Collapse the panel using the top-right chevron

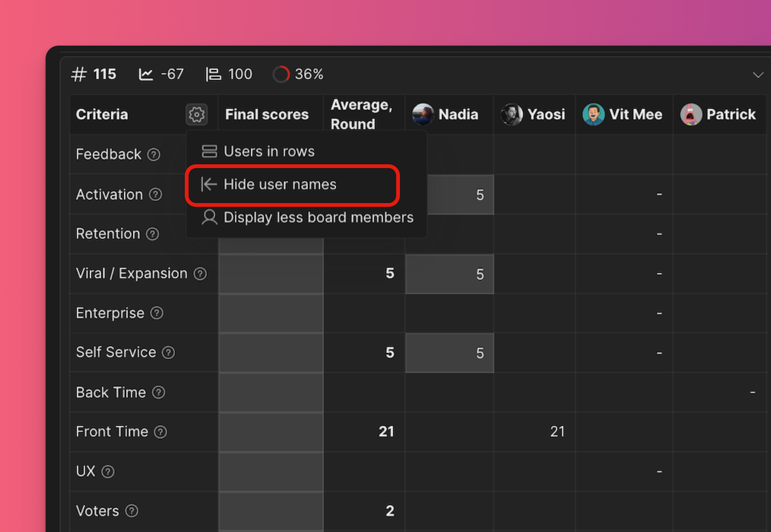pyautogui.click(x=758, y=75)
